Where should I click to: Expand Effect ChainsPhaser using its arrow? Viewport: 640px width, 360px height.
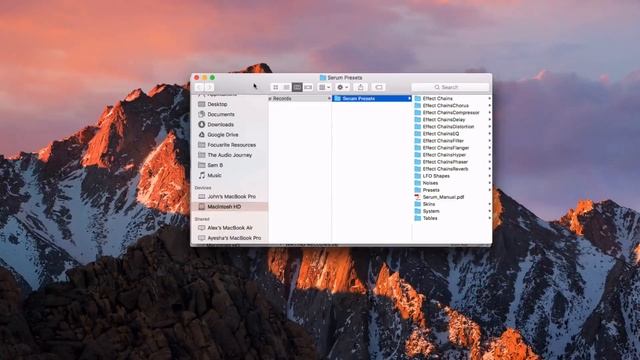tap(489, 162)
